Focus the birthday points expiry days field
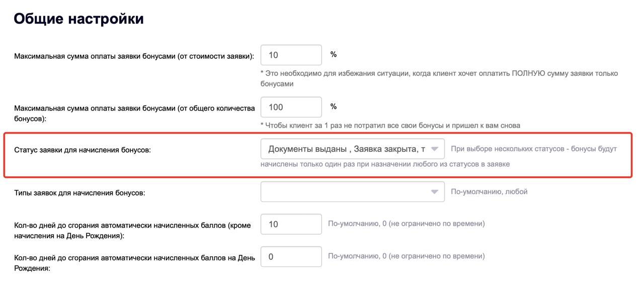Screen dimensions: 644x284 [x=291, y=257]
